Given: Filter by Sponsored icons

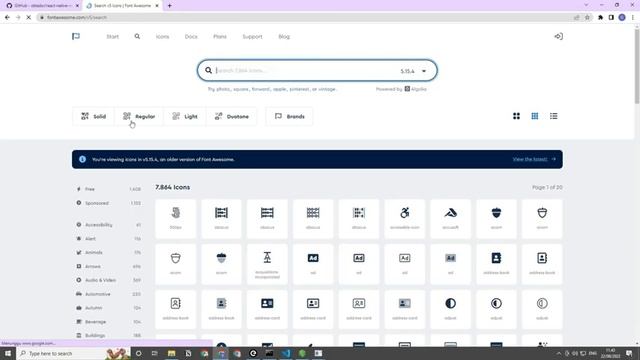Looking at the screenshot, I should click(x=109, y=203).
